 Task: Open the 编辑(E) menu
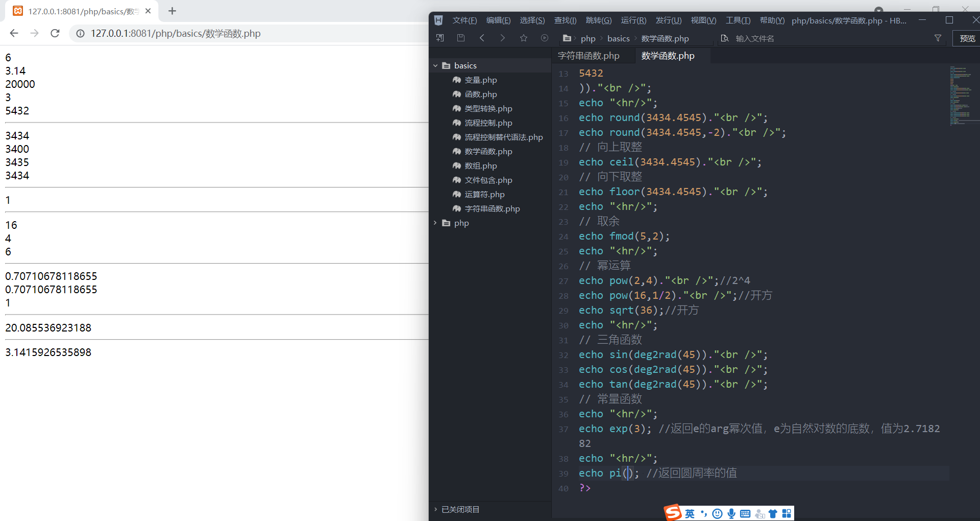(498, 20)
